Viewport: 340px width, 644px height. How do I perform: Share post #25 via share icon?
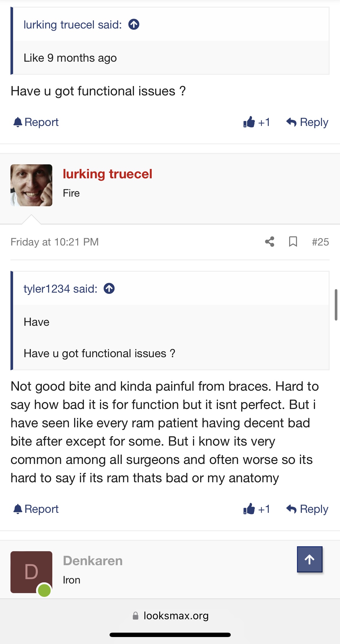(x=270, y=242)
